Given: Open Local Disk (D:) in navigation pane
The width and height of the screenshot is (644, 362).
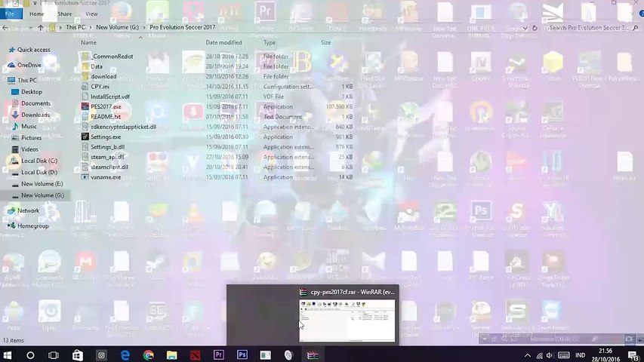Looking at the screenshot, I should 39,173.
